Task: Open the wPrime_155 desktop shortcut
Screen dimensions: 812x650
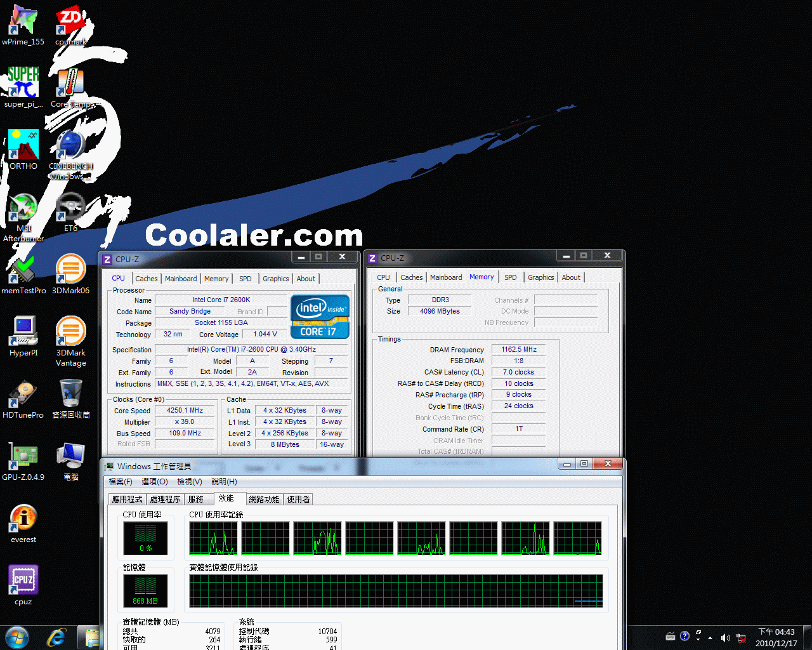Action: point(23,25)
